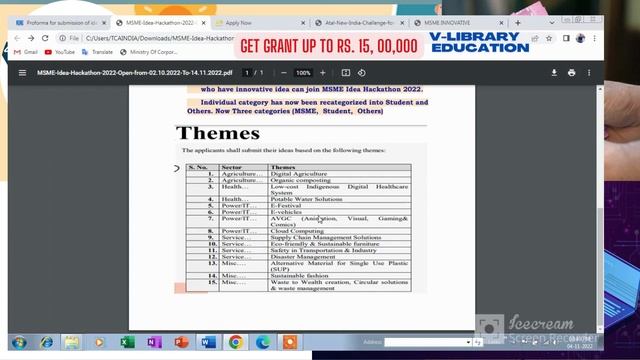Open the YouTube bookmark
This screenshot has height=360, width=640.
click(60, 52)
